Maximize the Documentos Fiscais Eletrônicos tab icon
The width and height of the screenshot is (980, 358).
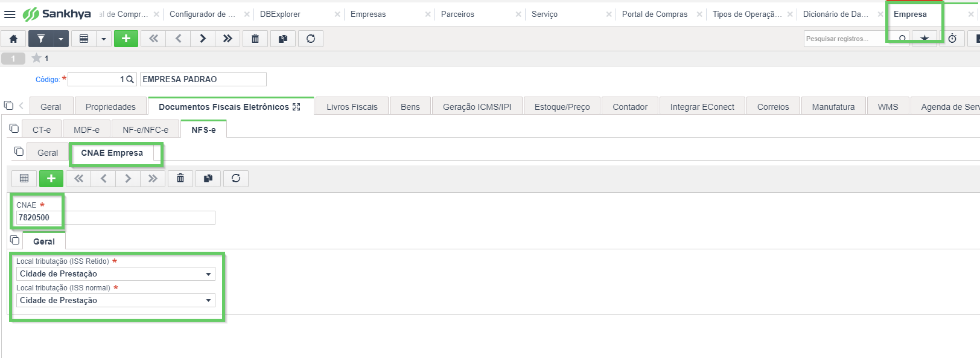(296, 107)
